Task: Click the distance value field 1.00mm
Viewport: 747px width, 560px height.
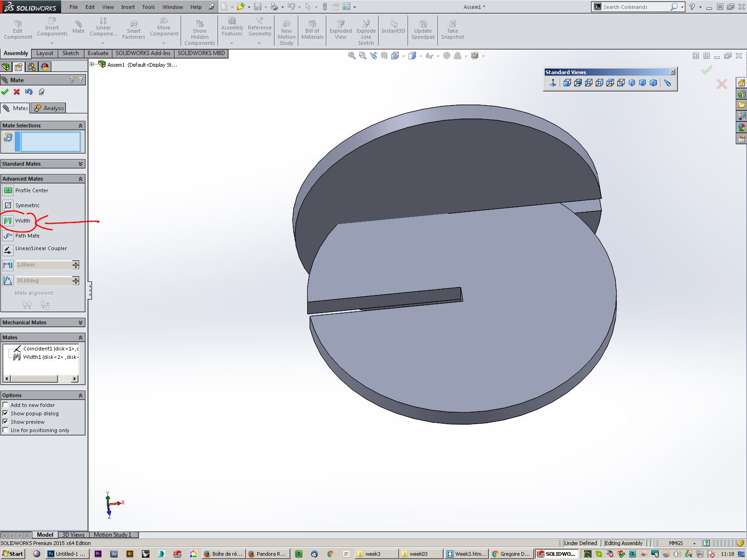Action: click(44, 265)
